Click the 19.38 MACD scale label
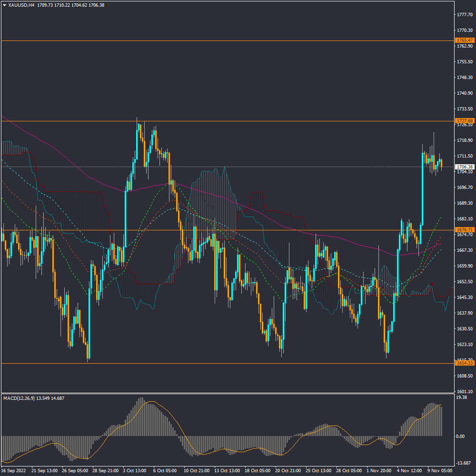Image resolution: width=476 pixels, height=476 pixels. [461, 397]
